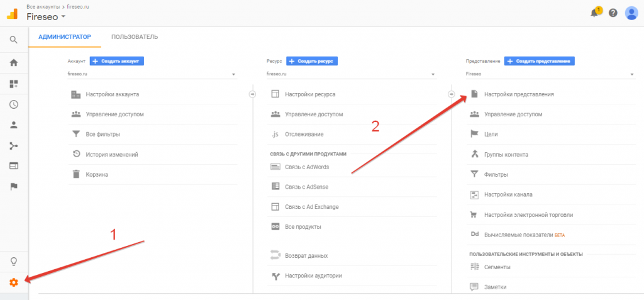Click the Создать представление button

pos(540,61)
